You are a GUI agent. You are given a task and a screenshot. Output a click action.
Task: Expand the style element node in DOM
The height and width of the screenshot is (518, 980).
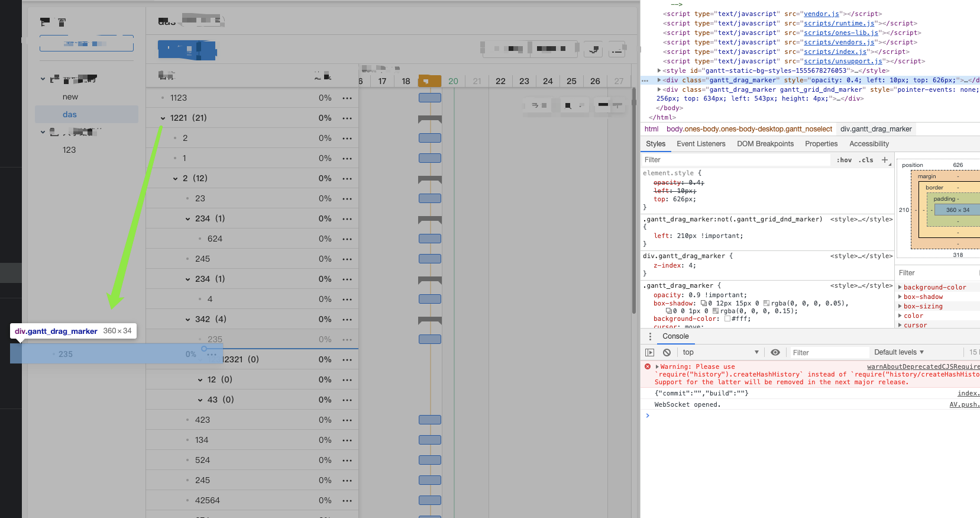click(x=659, y=70)
